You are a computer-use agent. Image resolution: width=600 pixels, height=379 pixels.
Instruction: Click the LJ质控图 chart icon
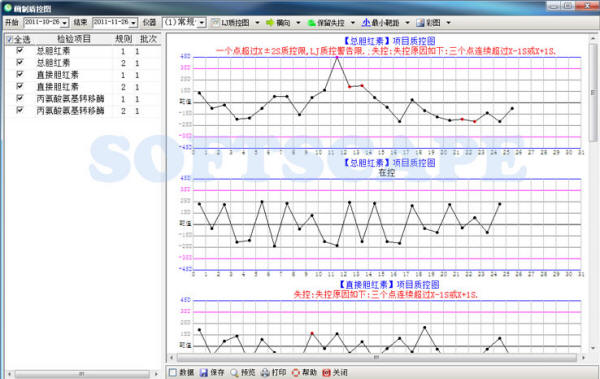(x=215, y=23)
